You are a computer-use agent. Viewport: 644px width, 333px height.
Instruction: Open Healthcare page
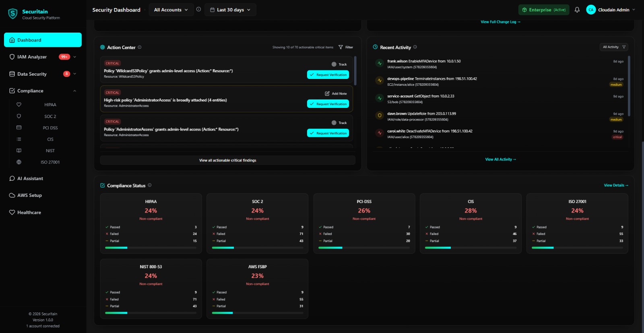(x=43, y=212)
